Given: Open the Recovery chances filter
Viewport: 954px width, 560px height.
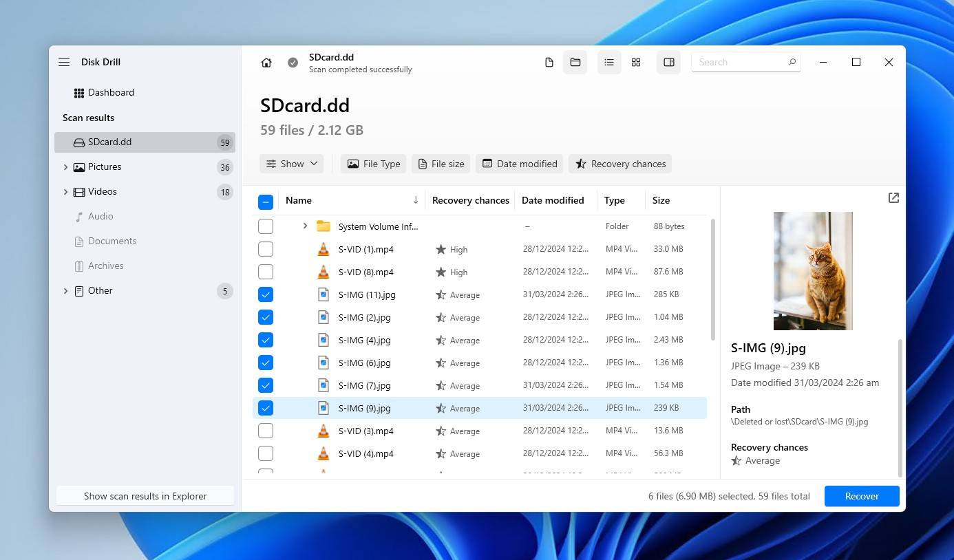Looking at the screenshot, I should pyautogui.click(x=620, y=164).
